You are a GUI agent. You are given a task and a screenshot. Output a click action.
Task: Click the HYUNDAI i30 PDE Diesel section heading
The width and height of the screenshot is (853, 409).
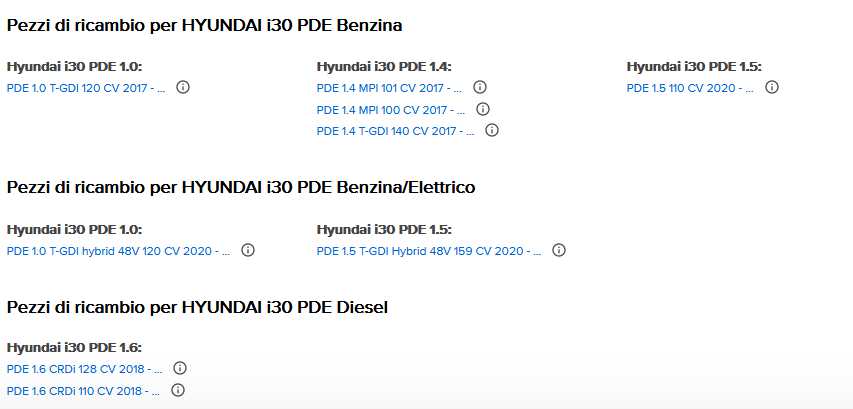197,307
